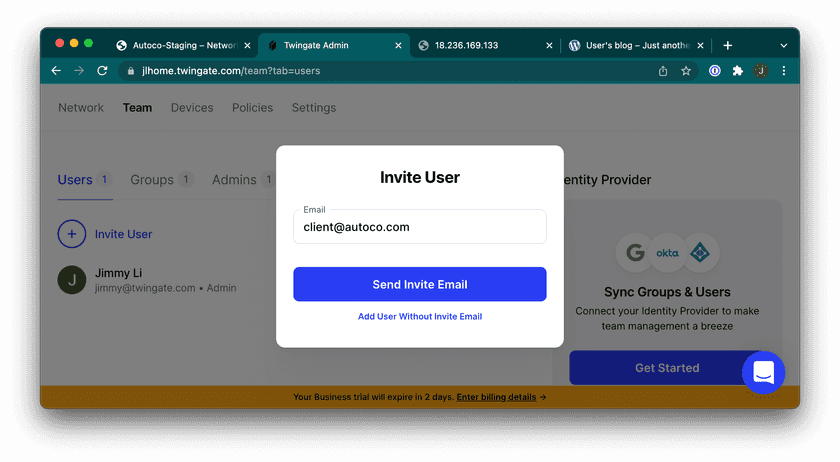Screen dimensions: 840x462
Task: Click the plus circle Invite User icon
Action: [72, 234]
